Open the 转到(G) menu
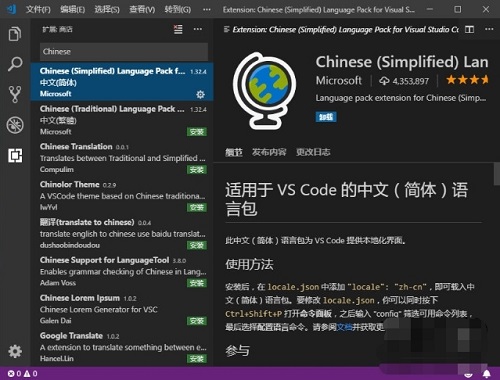 click(178, 9)
